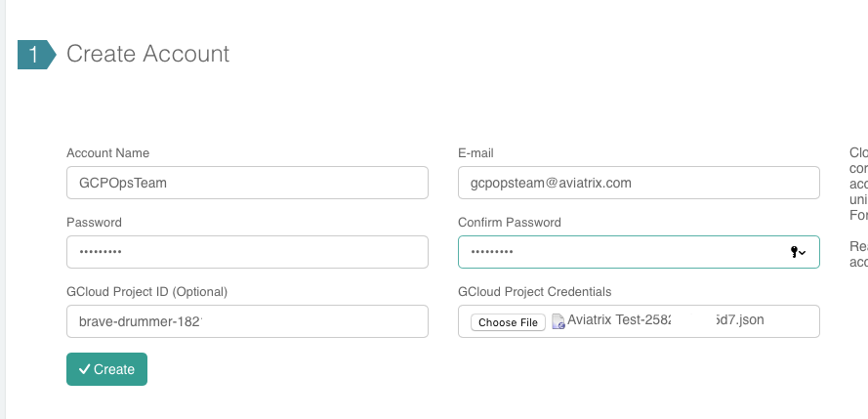Click the Account Name label
The image size is (868, 419).
coord(107,153)
